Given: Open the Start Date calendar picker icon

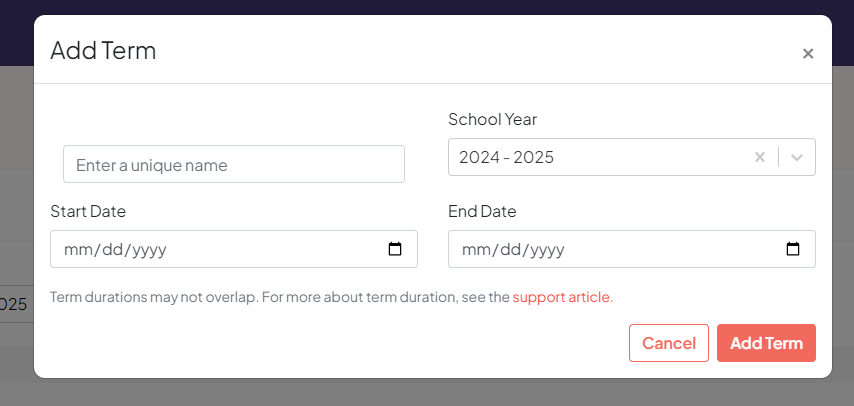Looking at the screenshot, I should [x=395, y=249].
